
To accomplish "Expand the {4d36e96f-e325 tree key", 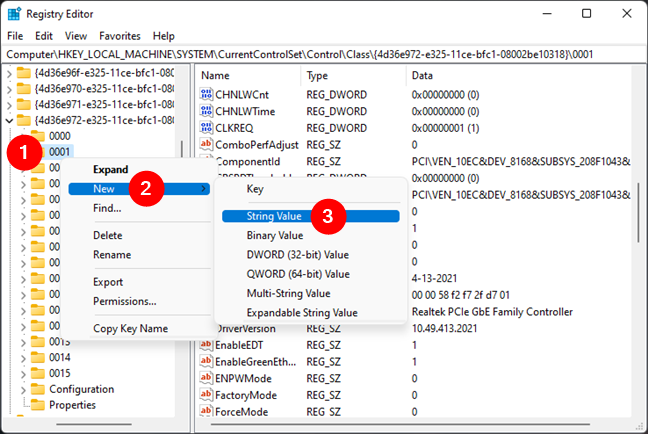I will 9,74.
